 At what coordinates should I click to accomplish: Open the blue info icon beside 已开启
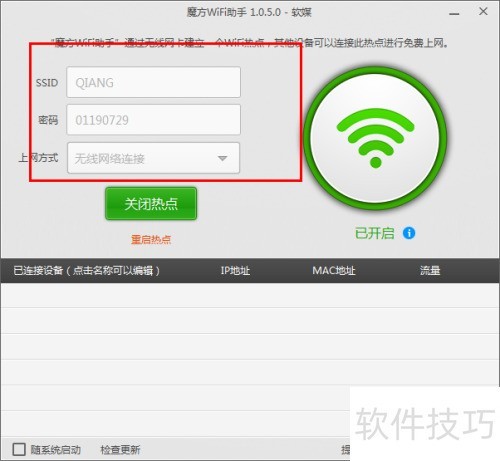click(409, 233)
